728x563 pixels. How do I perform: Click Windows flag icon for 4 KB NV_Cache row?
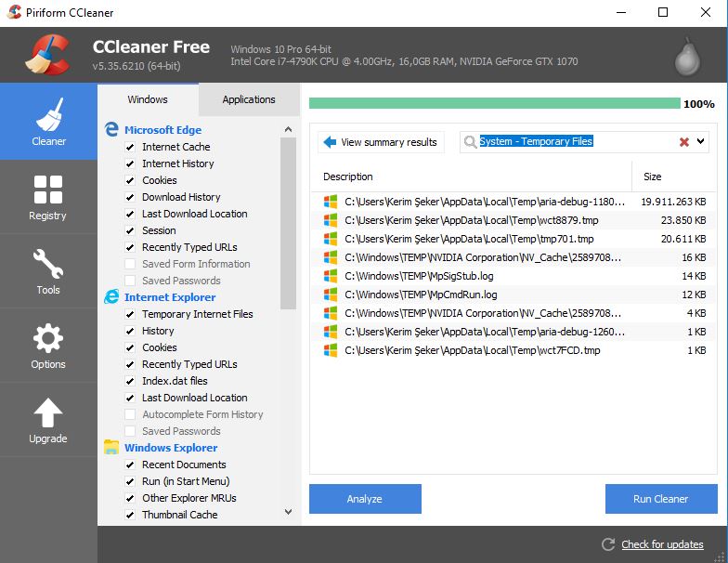point(331,313)
